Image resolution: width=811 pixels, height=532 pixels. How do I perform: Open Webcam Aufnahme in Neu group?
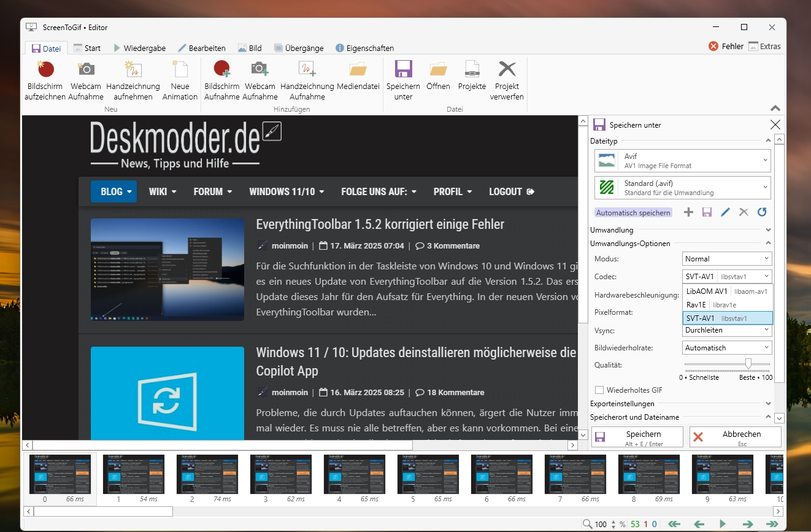tap(86, 80)
